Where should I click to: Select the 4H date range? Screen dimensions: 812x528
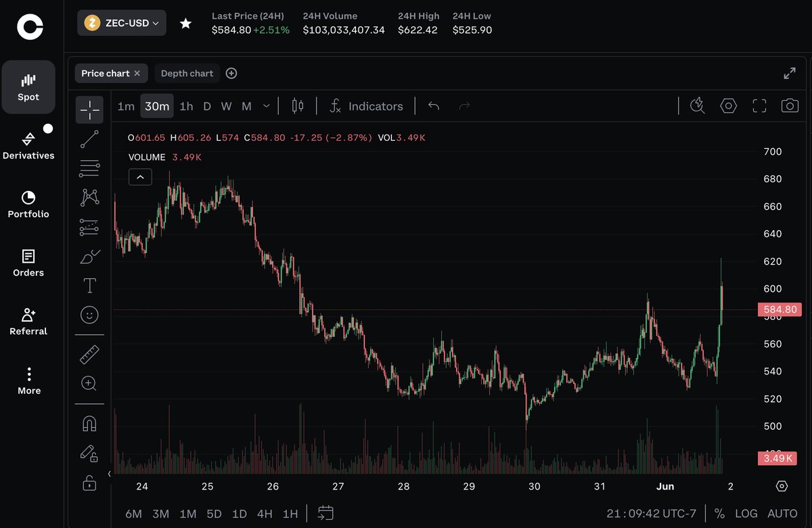tap(265, 514)
